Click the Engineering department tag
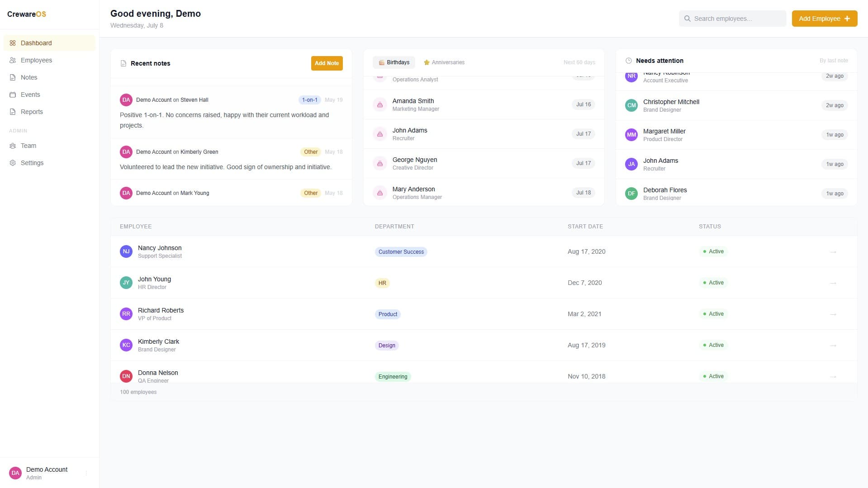 (x=393, y=377)
